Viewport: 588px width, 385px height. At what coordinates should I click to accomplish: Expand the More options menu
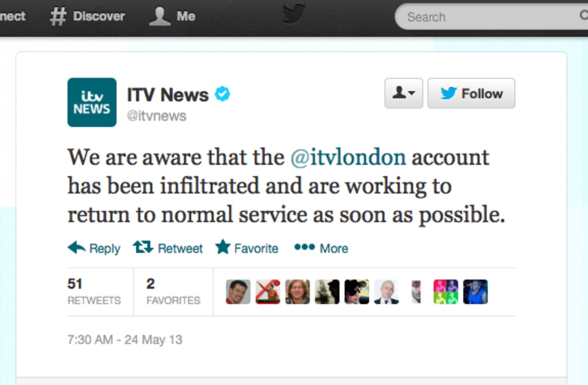[x=321, y=248]
